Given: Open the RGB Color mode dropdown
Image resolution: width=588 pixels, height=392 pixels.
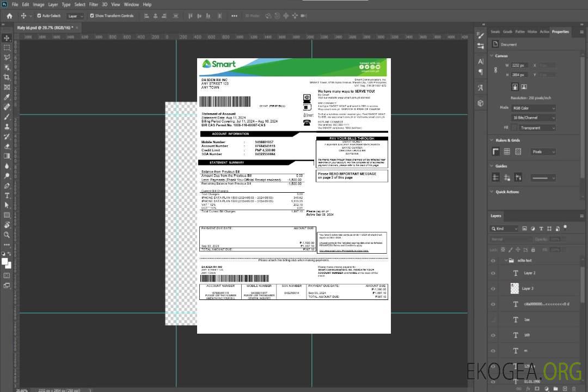Looking at the screenshot, I should (534, 108).
